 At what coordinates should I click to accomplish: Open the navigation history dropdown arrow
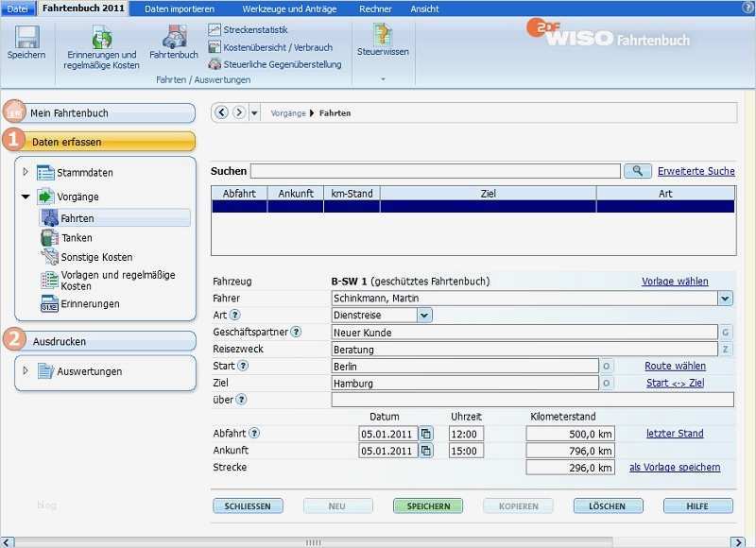click(x=254, y=113)
